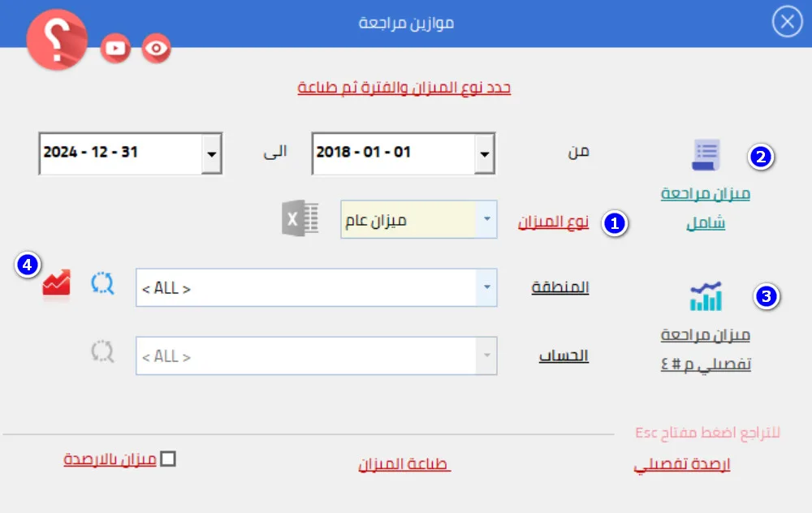Click the grey reload icon beside الحساب

[x=103, y=351]
